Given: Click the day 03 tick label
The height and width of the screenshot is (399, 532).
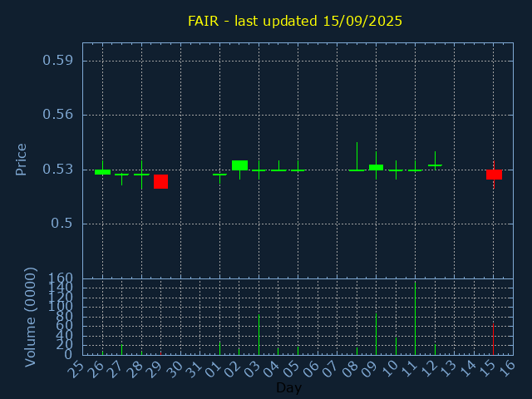Looking at the screenshot, I should point(251,369).
